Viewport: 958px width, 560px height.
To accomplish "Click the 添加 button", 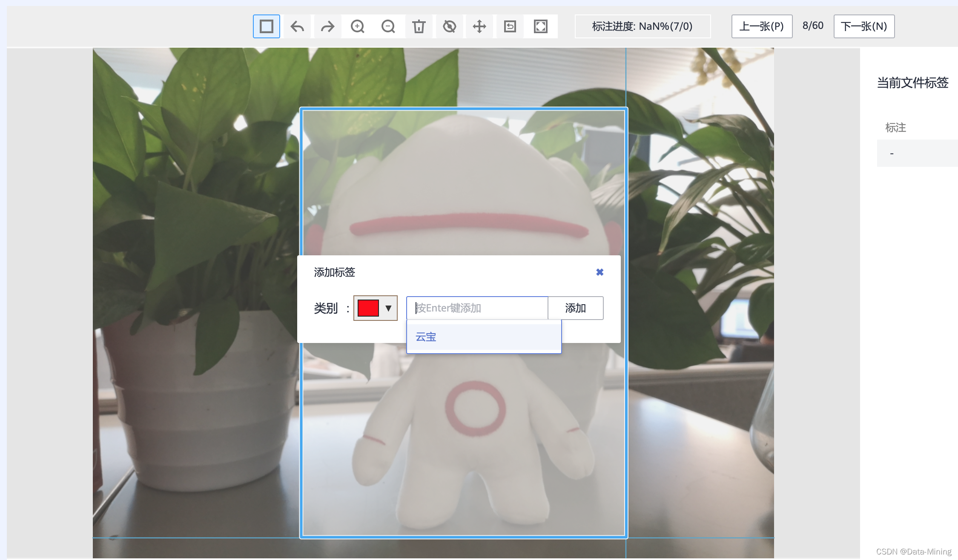I will click(x=576, y=308).
